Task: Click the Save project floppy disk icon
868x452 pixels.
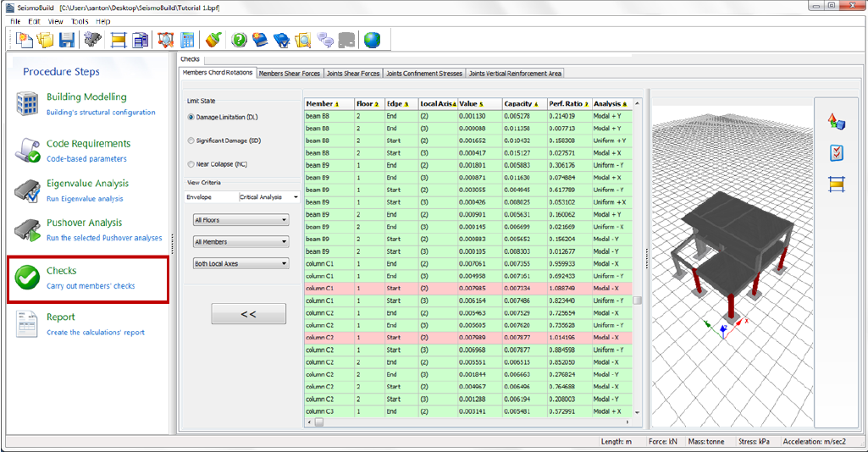Action: pyautogui.click(x=67, y=40)
